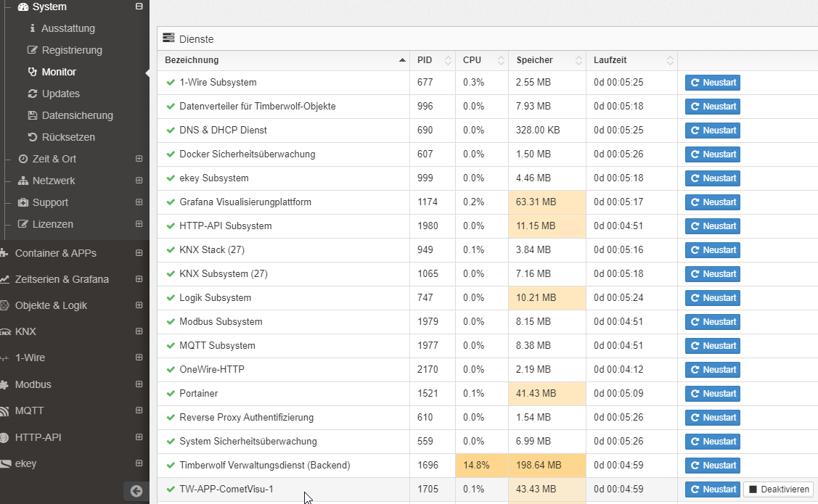Click the HTTP-API globe icon

pyautogui.click(x=4, y=437)
